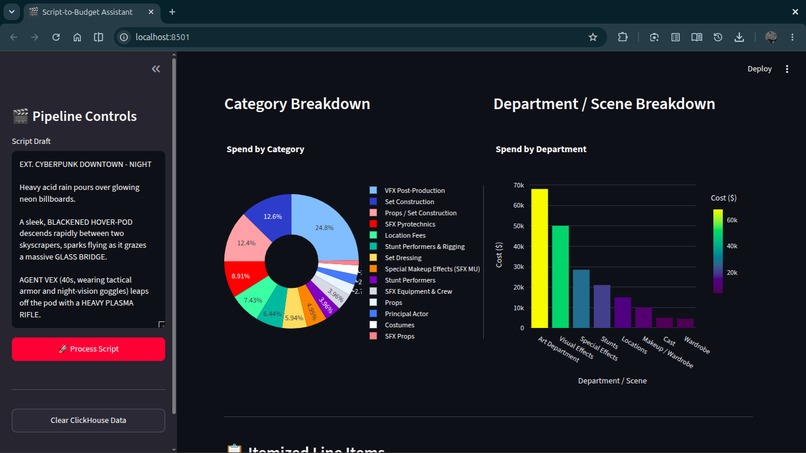Toggle Costumes legend entry

(x=392, y=325)
